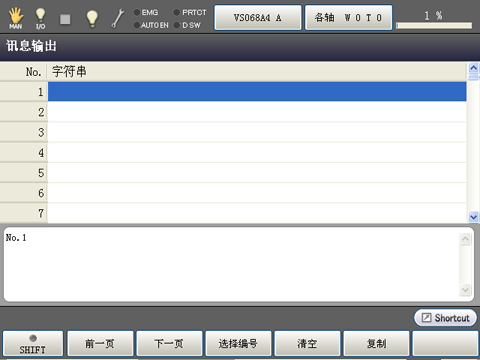Click the EMG indicator
The image size is (480, 360).
146,12
